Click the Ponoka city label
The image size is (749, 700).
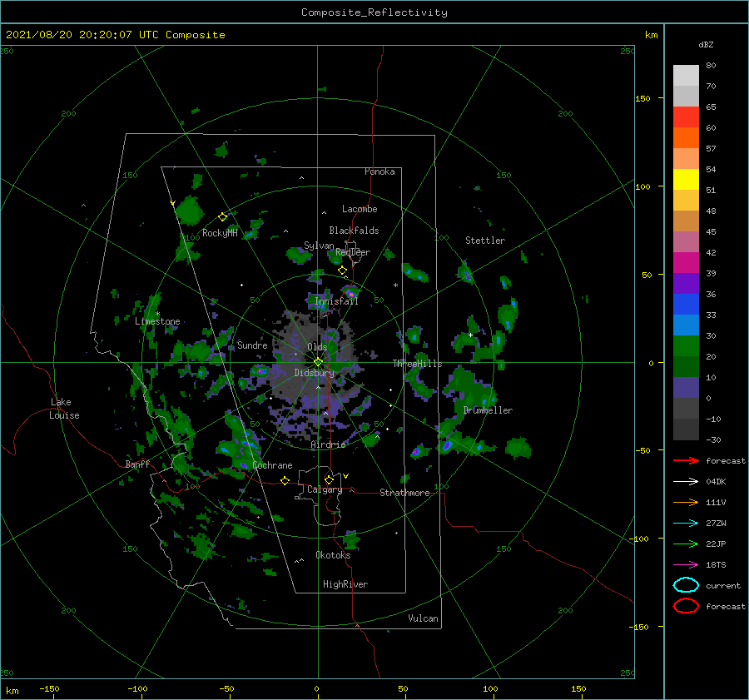[379, 171]
